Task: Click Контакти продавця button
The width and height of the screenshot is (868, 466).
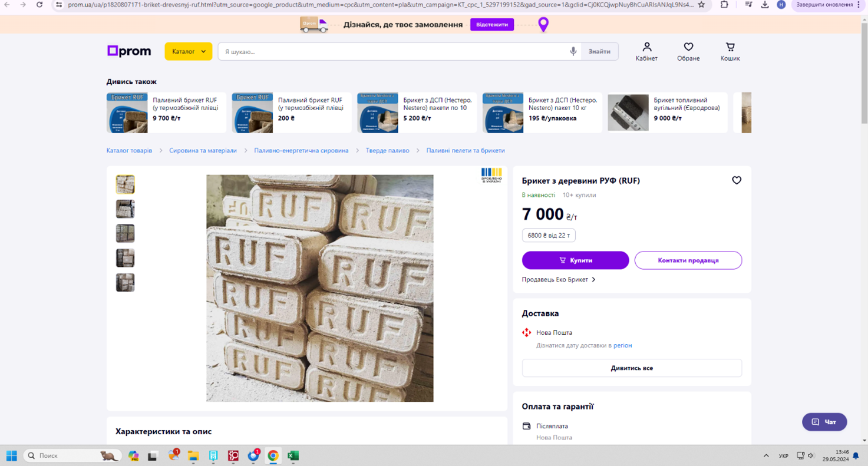Action: [x=688, y=260]
